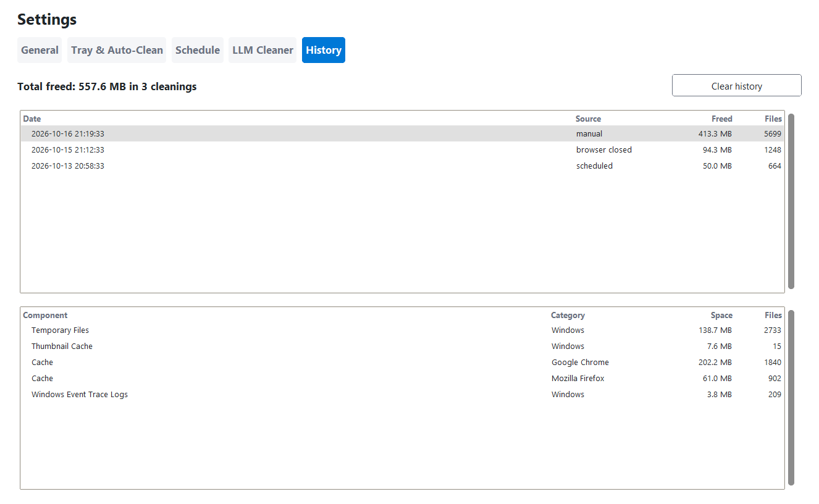Select the History tab
Viewport: 819px width, 504px height.
(324, 50)
